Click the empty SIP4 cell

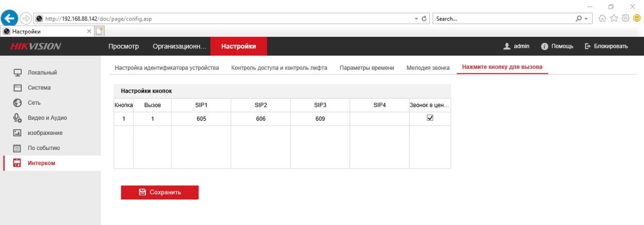[379, 119]
